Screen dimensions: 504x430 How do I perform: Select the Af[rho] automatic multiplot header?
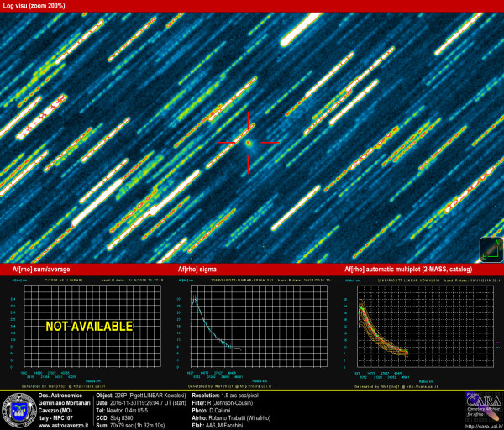pyautogui.click(x=408, y=270)
